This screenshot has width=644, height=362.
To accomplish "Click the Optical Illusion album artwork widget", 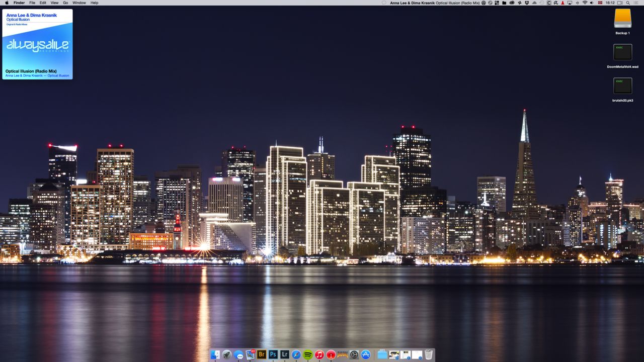I will coord(37,44).
